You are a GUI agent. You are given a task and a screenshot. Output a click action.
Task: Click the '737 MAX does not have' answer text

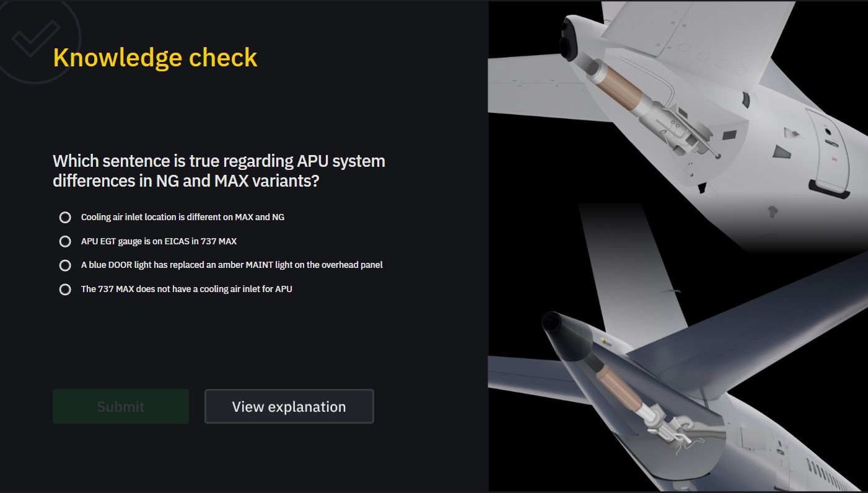point(186,289)
